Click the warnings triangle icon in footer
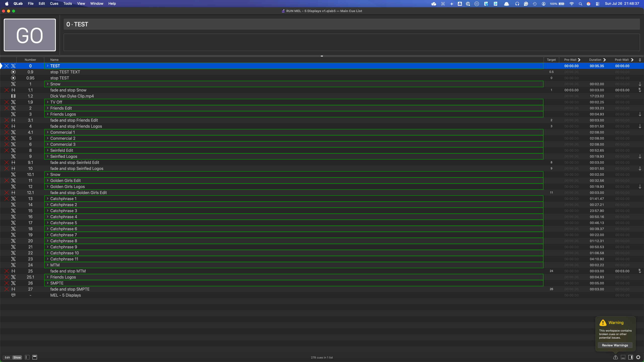This screenshot has height=362, width=644. (616, 357)
